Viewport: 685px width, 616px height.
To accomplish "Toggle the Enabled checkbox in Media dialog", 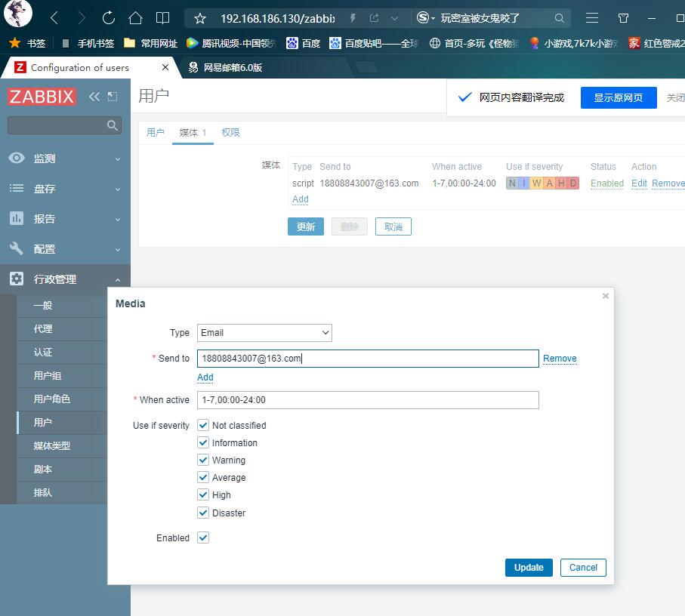I will (x=203, y=537).
